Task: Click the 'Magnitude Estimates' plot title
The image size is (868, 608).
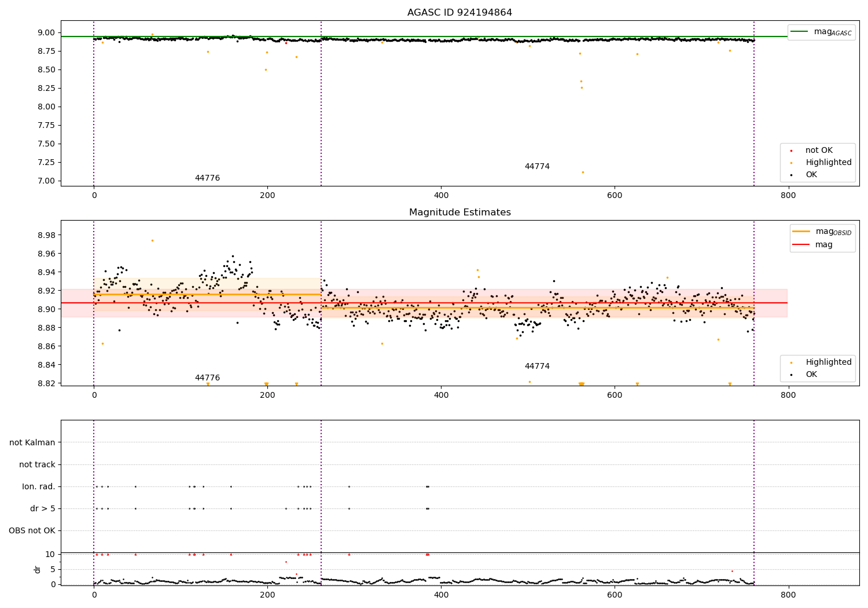Action: tap(459, 213)
